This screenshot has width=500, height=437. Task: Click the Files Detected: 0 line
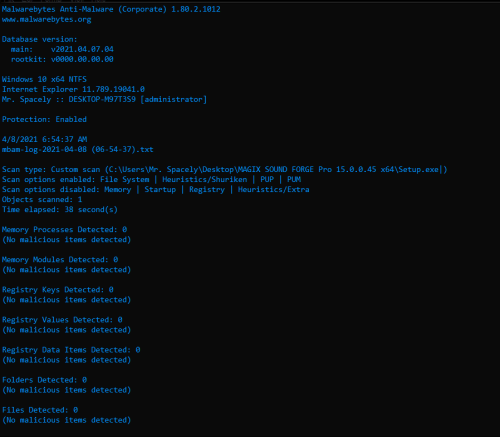(x=40, y=410)
